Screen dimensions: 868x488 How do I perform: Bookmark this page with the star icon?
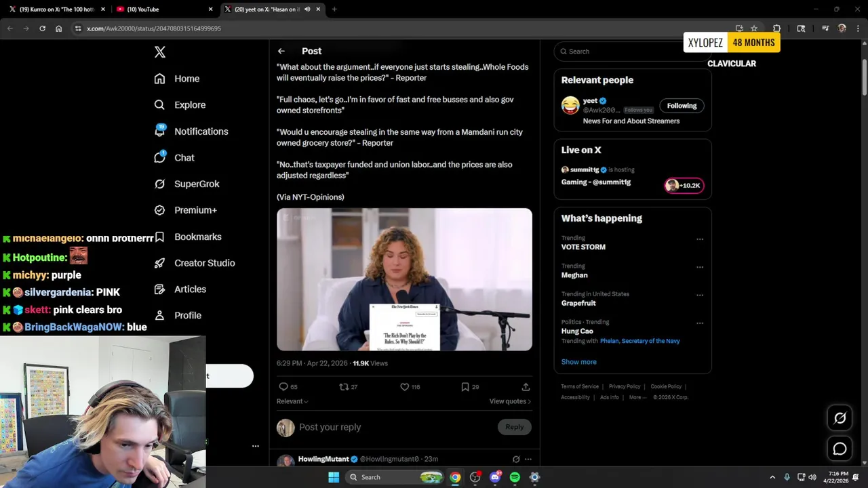click(x=754, y=28)
